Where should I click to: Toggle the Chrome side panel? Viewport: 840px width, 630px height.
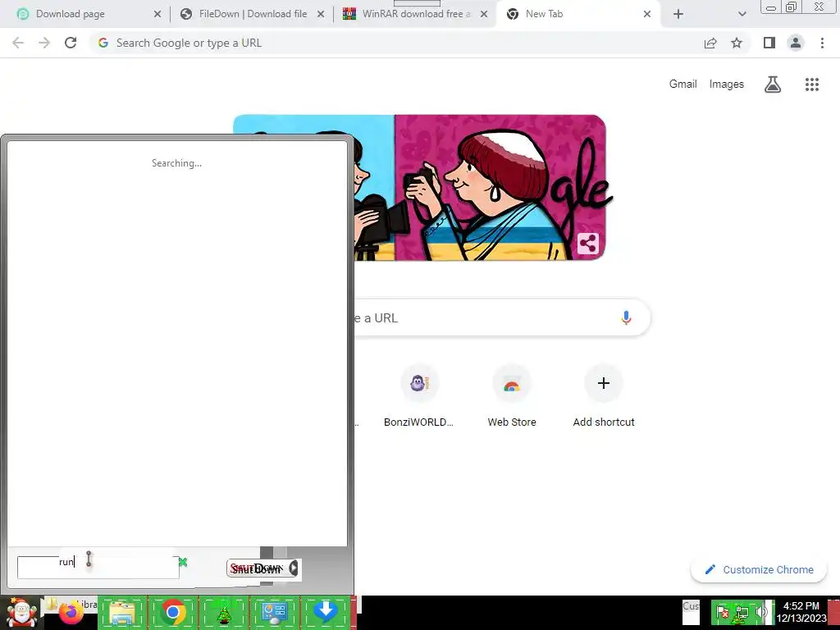(x=769, y=43)
